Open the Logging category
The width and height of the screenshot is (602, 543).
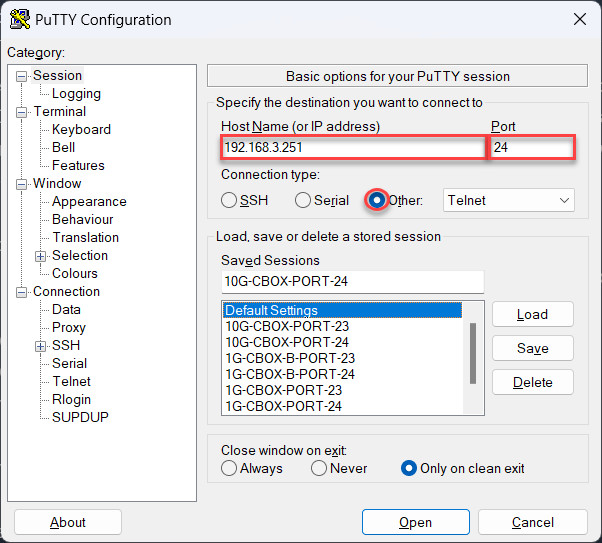coord(76,94)
